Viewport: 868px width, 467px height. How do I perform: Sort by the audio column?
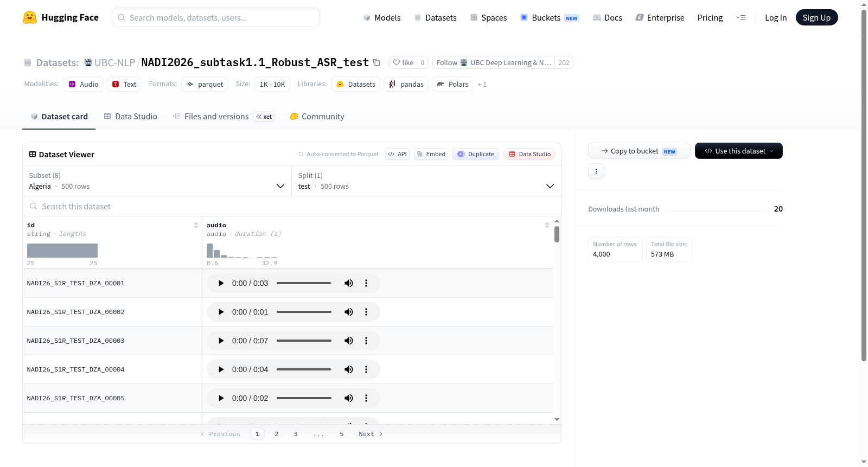547,225
